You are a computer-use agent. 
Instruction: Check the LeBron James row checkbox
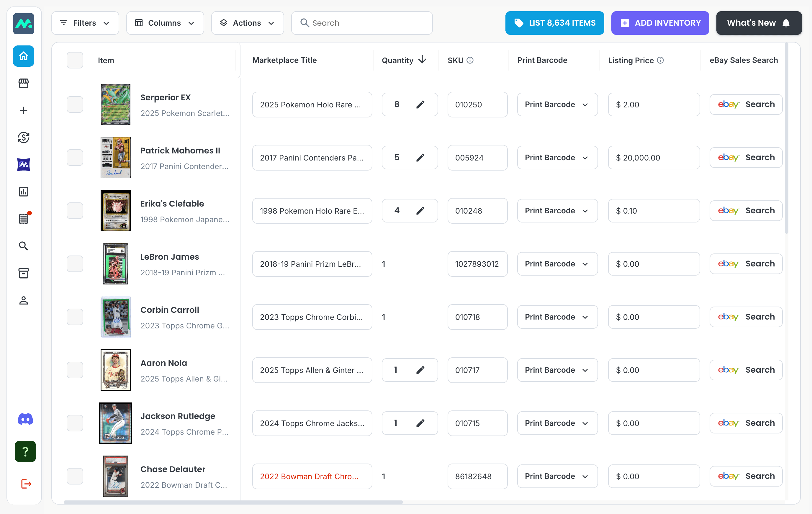click(75, 264)
